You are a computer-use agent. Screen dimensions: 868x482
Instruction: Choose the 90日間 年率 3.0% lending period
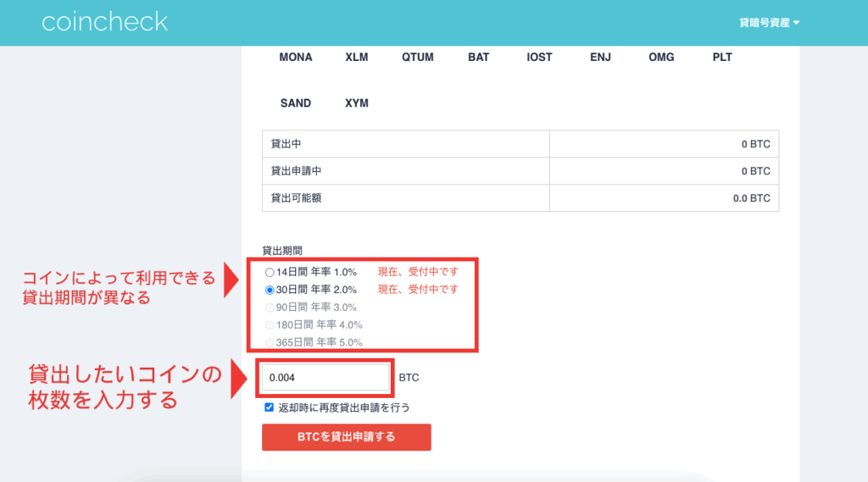tap(270, 307)
